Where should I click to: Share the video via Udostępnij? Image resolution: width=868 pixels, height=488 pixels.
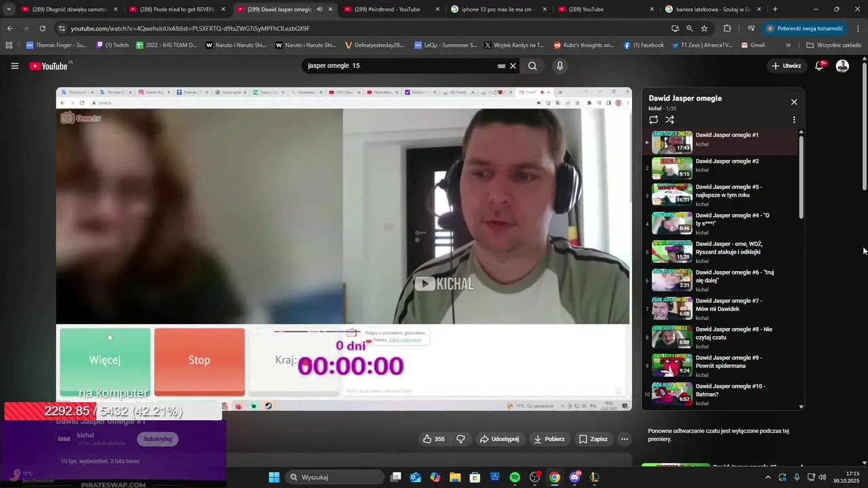[499, 439]
